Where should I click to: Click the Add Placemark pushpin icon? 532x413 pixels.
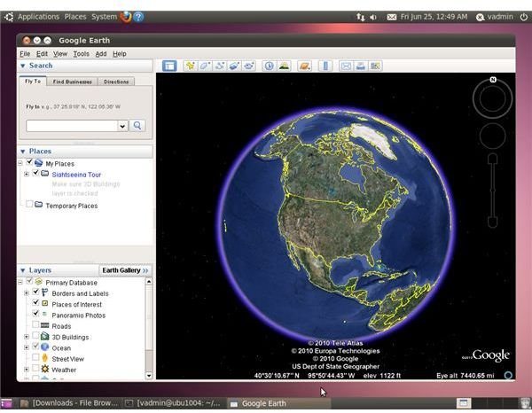pos(191,66)
